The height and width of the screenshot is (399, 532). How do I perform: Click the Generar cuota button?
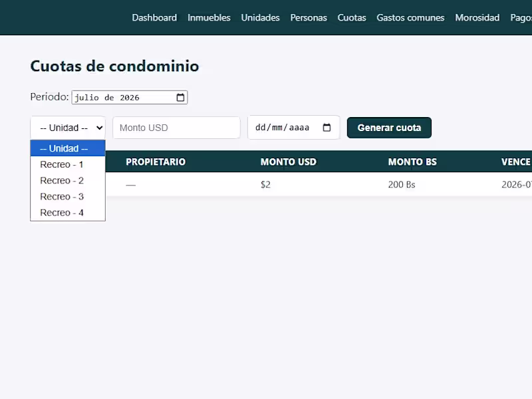(x=389, y=128)
